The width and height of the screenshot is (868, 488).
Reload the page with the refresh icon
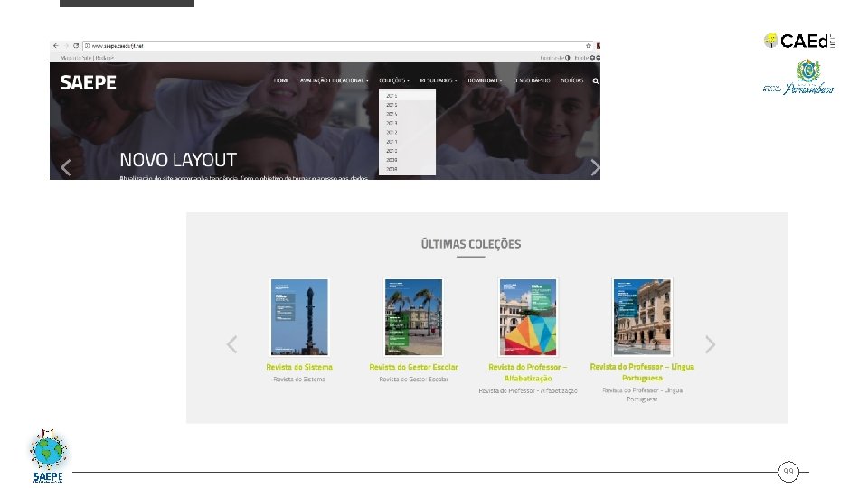tap(76, 46)
